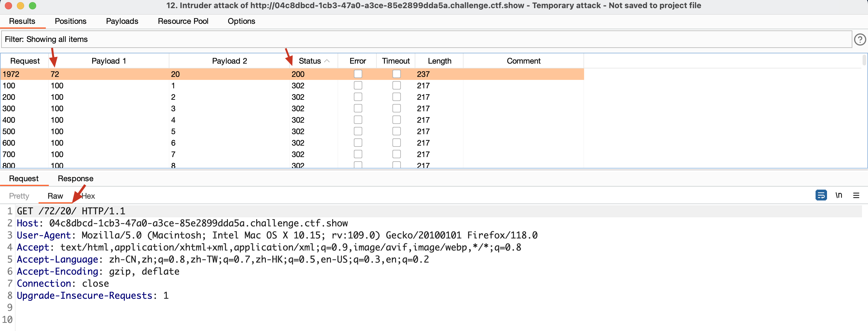Click the Status column sort arrow
Image resolution: width=868 pixels, height=331 pixels.
(326, 61)
